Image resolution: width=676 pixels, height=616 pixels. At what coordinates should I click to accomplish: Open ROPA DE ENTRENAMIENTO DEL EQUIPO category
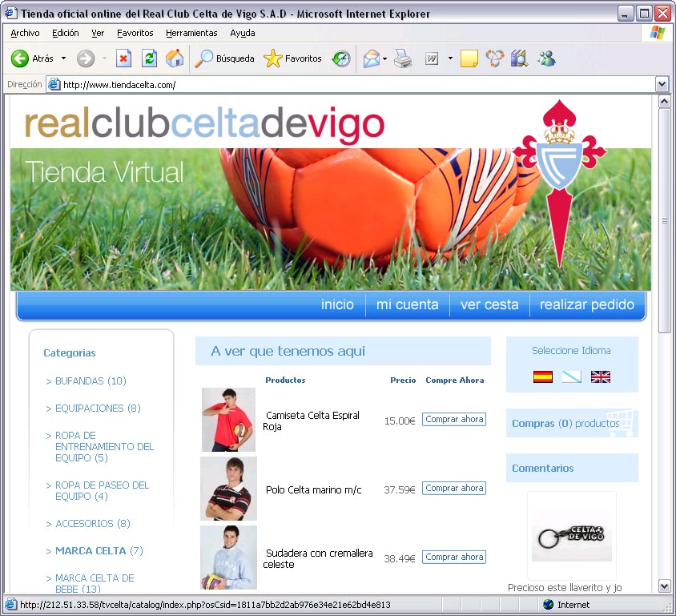tap(104, 447)
